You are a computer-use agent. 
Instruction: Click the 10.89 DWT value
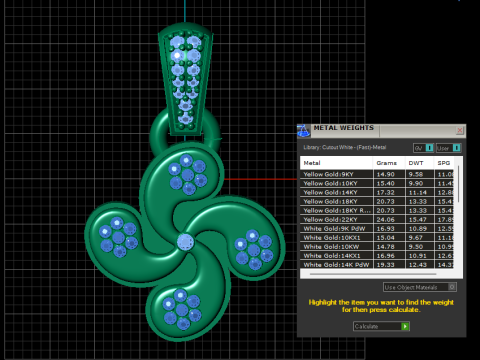(417, 229)
